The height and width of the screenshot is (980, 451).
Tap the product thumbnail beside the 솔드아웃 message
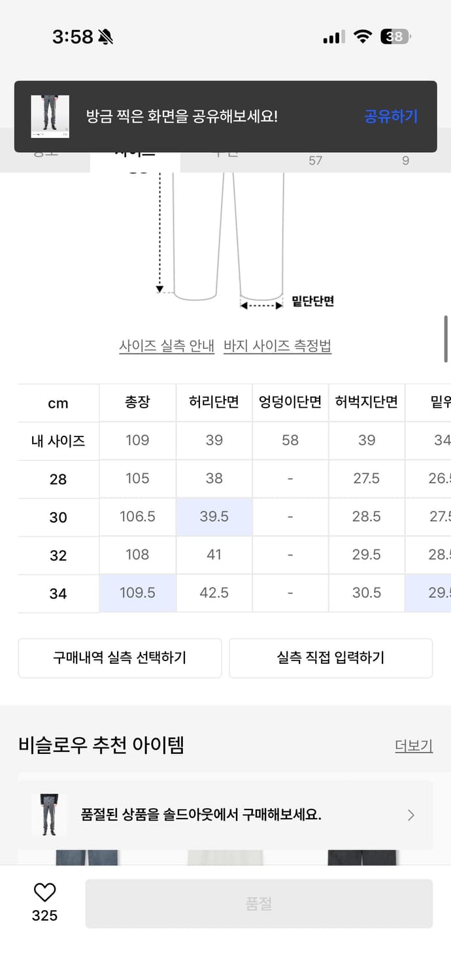[48, 815]
